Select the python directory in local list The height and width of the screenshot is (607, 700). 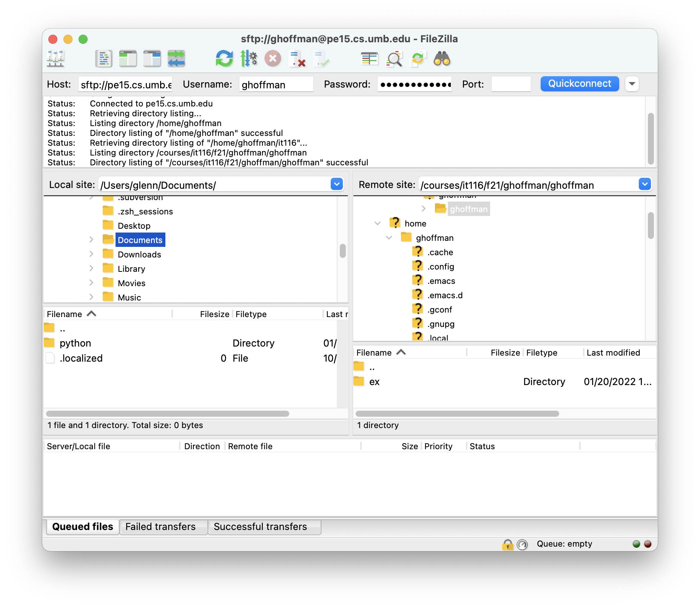75,343
